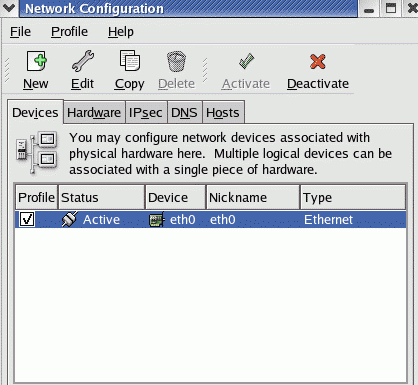
Task: Click the network card icon beside eth0
Action: click(157, 220)
